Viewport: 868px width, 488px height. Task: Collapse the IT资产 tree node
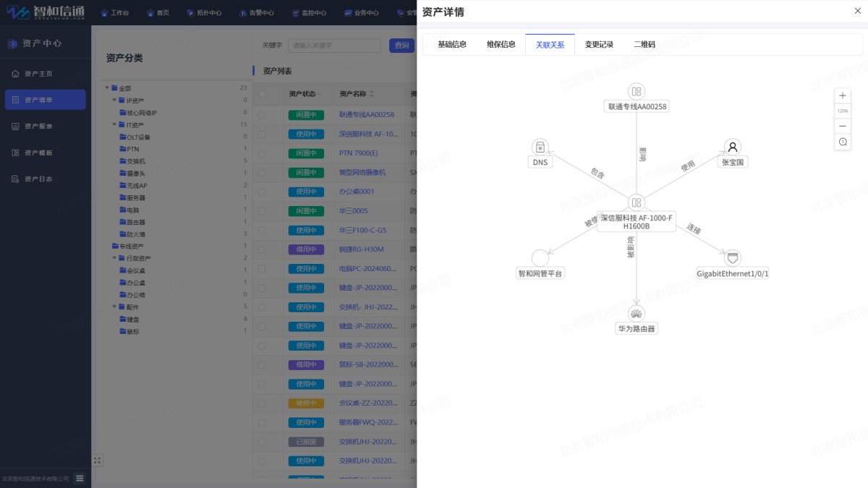(x=114, y=124)
